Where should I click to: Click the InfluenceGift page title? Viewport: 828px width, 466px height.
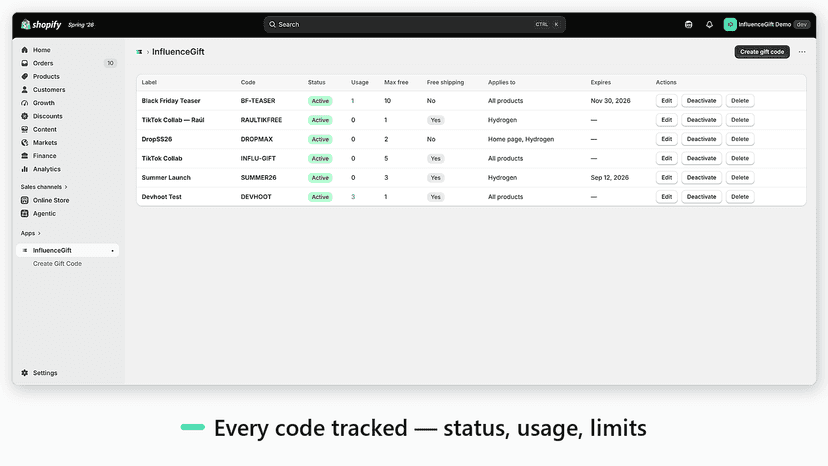pyautogui.click(x=178, y=52)
